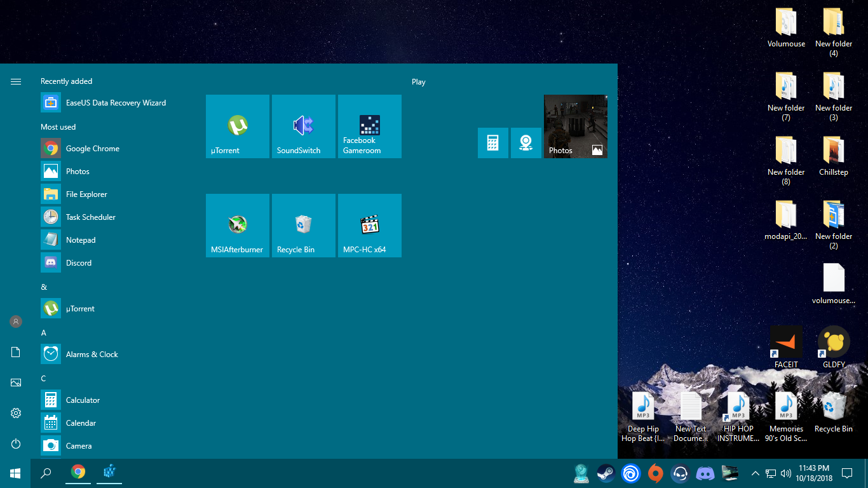868x488 pixels.
Task: Open Origin from the taskbar
Action: [x=655, y=473]
